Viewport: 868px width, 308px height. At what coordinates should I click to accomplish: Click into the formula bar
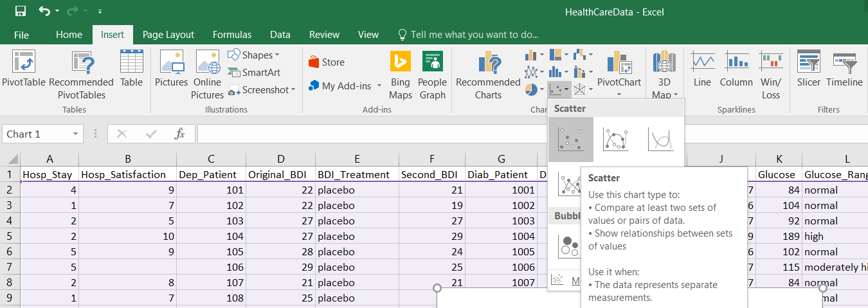[532, 134]
